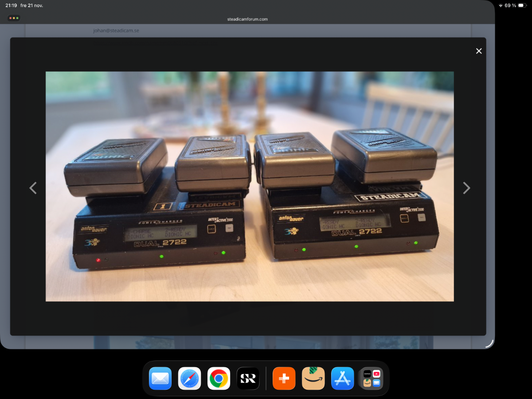Open Google Chrome from the dock
The height and width of the screenshot is (399, 532).
click(x=219, y=379)
